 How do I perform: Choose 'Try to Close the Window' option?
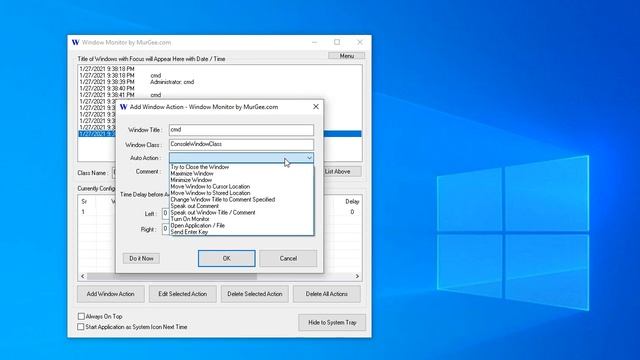coord(241,167)
